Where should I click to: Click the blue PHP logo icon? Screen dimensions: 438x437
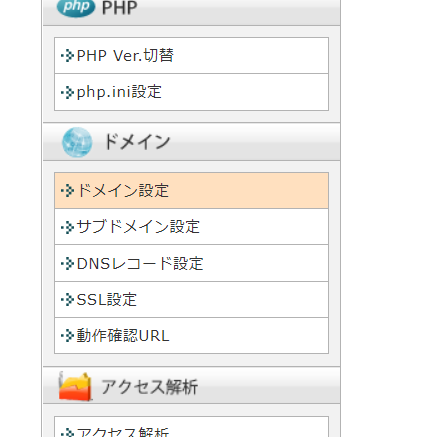tap(76, 7)
